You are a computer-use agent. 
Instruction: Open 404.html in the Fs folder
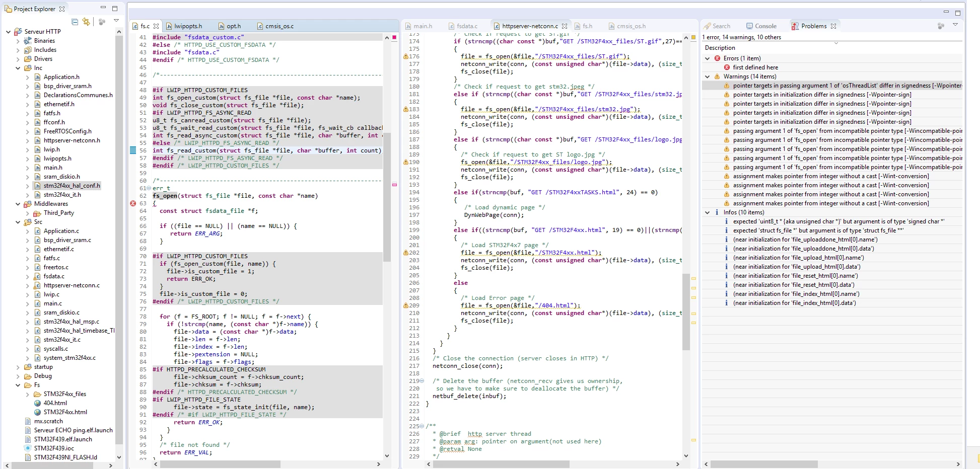tap(55, 403)
